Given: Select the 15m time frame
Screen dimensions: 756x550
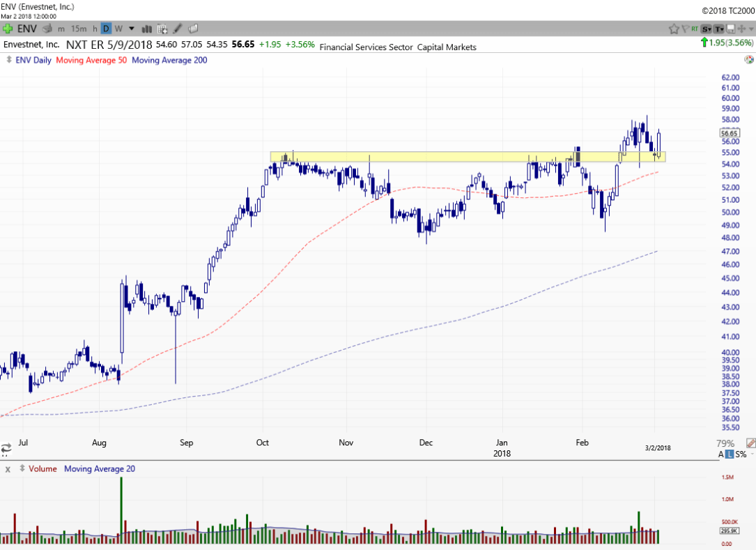Looking at the screenshot, I should tap(79, 29).
